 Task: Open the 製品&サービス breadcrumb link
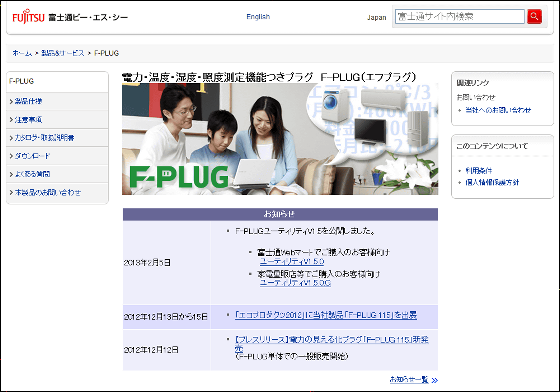click(x=62, y=53)
